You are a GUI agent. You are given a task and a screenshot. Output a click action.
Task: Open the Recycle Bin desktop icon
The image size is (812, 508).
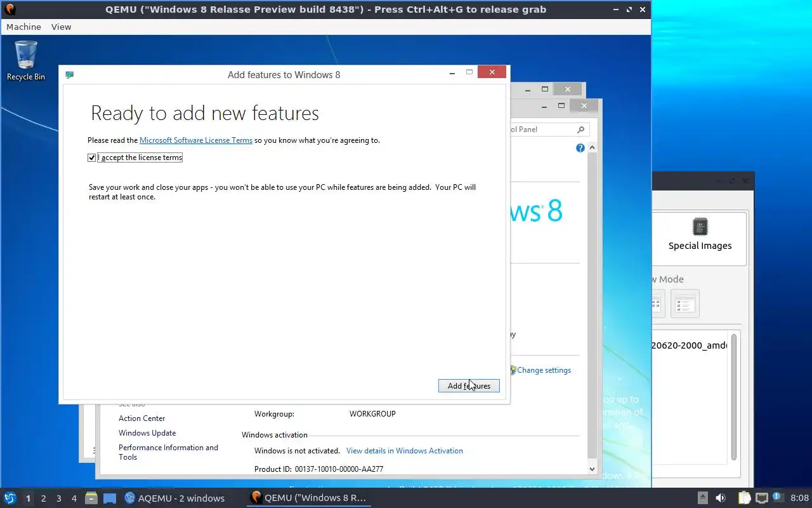click(26, 61)
